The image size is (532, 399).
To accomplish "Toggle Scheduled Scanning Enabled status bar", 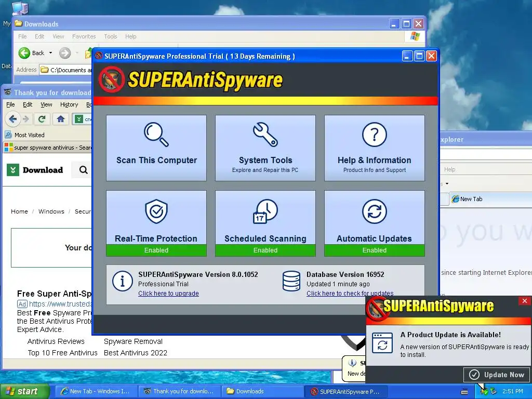I will tap(265, 250).
